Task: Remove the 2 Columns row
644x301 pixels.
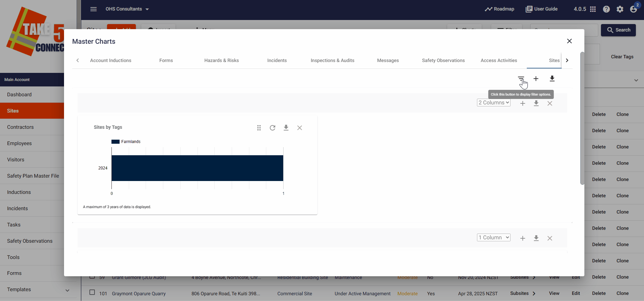Action: (x=550, y=103)
